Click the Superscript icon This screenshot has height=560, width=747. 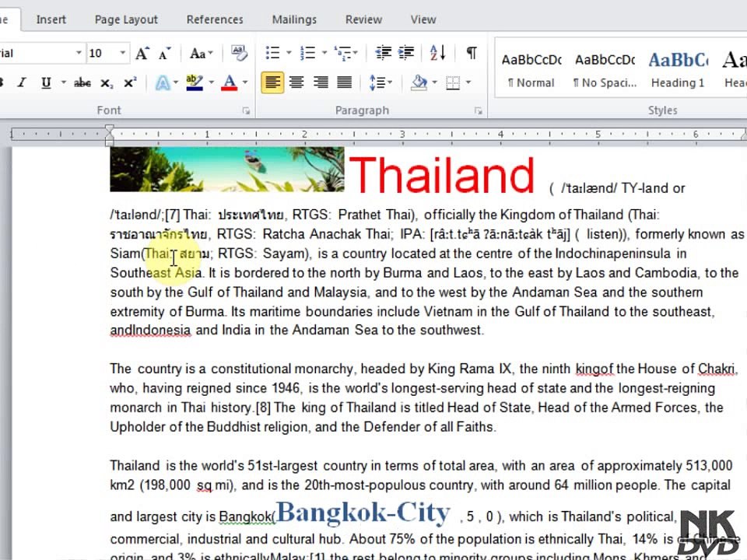pos(130,82)
